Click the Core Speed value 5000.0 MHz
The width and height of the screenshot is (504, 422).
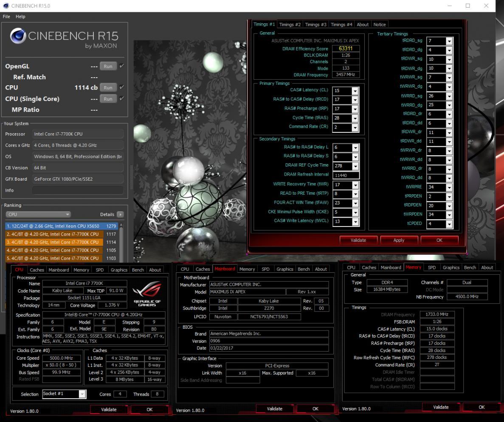62,358
